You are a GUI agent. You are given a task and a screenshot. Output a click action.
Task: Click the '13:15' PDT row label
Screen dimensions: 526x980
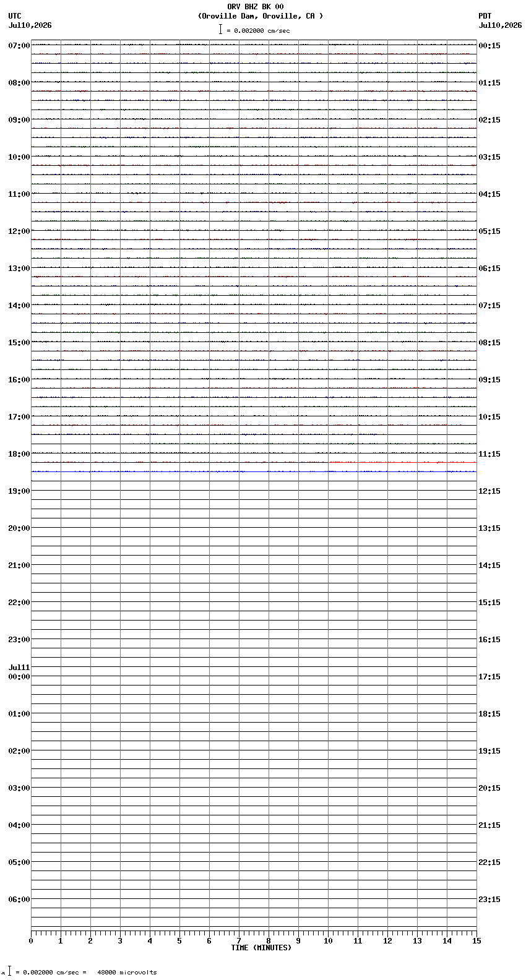pos(489,528)
